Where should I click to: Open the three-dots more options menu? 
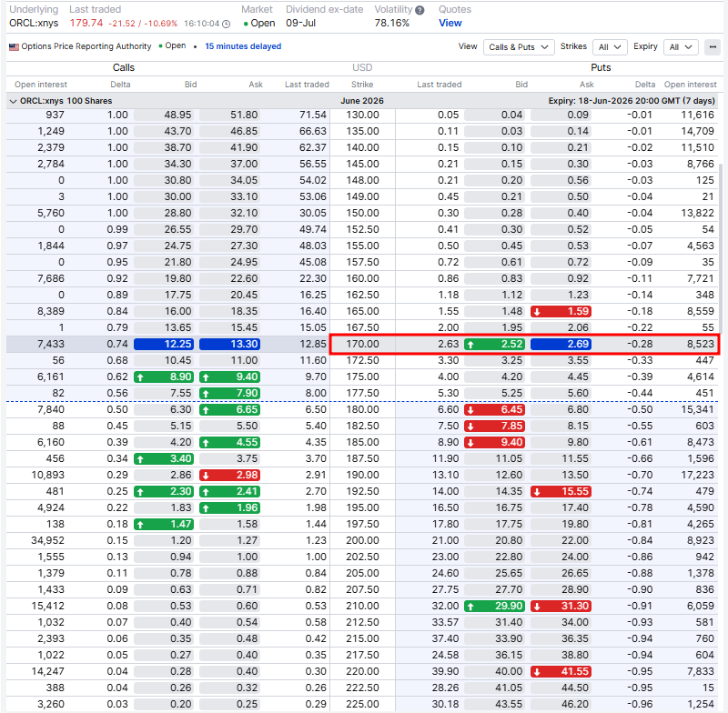click(713, 47)
